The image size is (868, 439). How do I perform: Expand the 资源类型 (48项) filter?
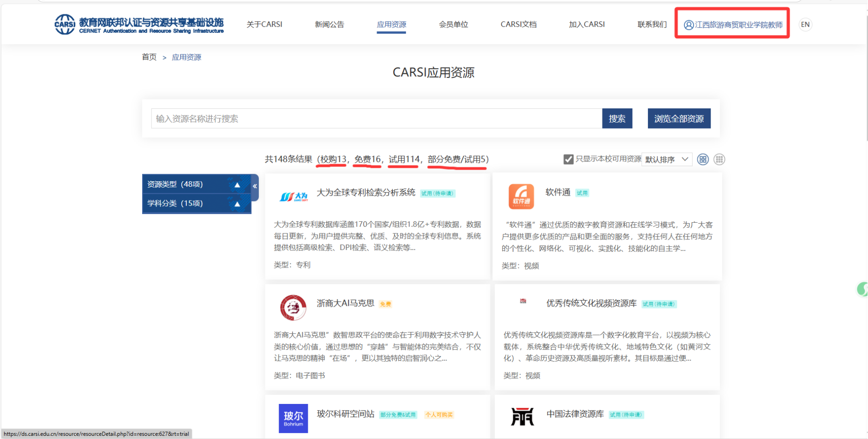[x=197, y=184]
